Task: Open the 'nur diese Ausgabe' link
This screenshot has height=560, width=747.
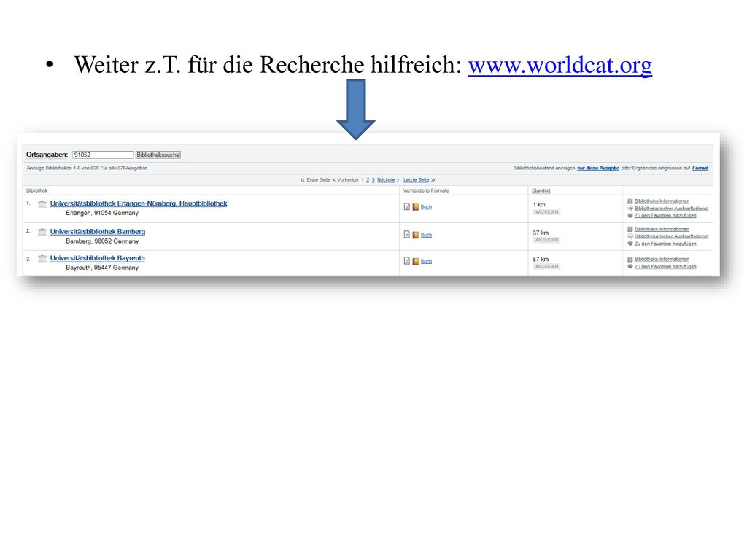Action: pos(598,168)
